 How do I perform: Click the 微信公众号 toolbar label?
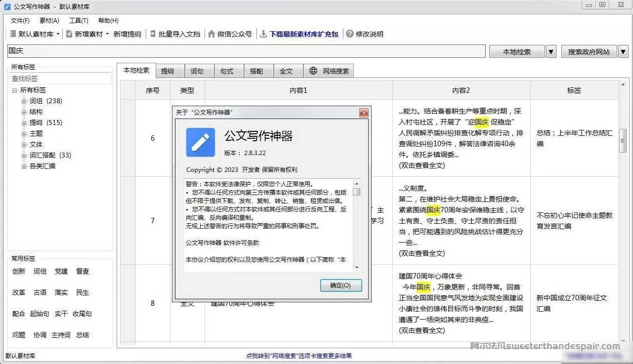click(x=235, y=34)
